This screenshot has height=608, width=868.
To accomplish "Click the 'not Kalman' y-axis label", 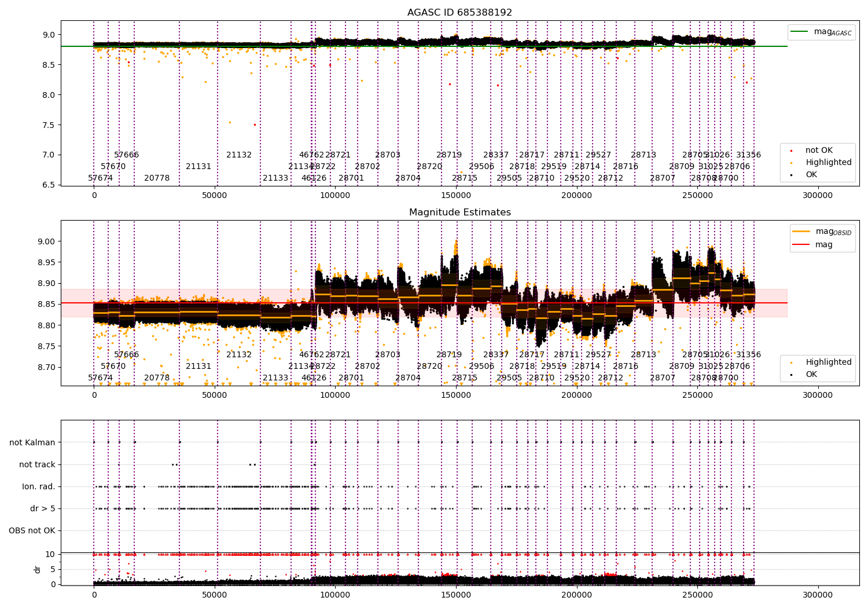I will (32, 443).
